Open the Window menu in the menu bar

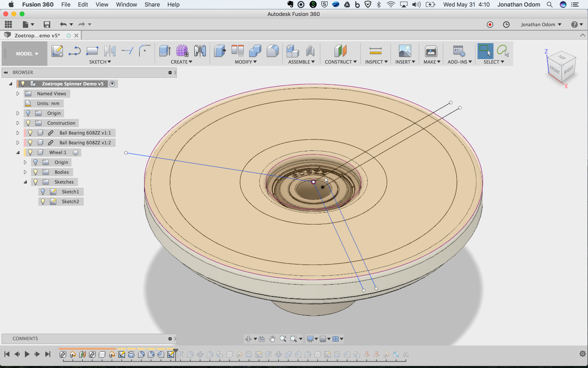point(126,5)
